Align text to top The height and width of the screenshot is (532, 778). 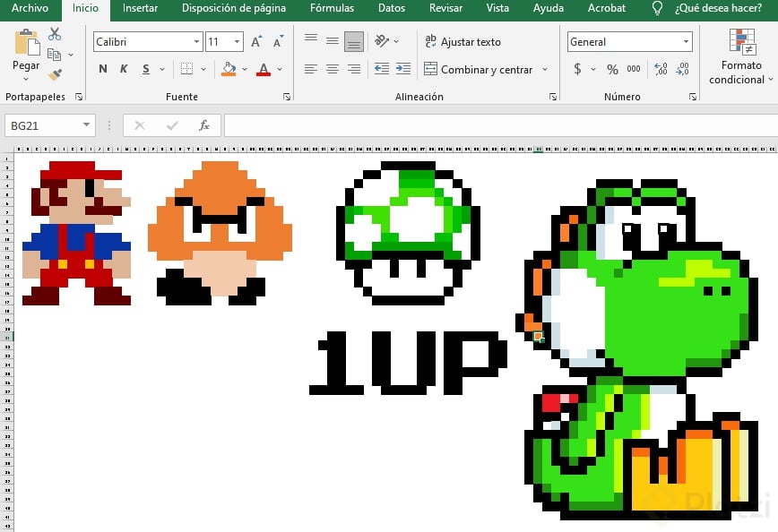coord(311,38)
